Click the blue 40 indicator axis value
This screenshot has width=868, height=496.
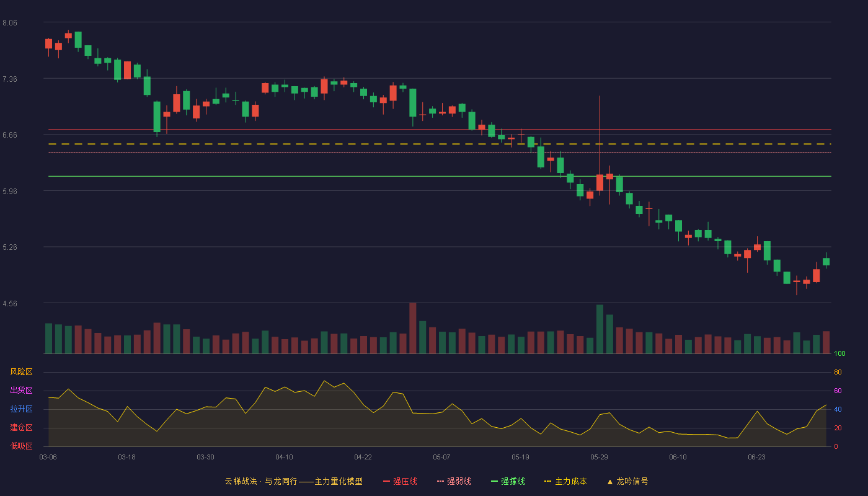click(x=838, y=409)
